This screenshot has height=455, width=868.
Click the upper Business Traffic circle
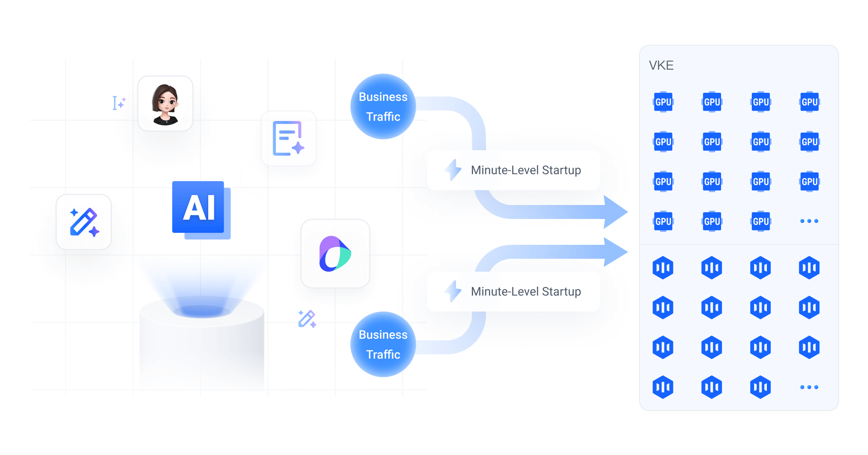(383, 106)
